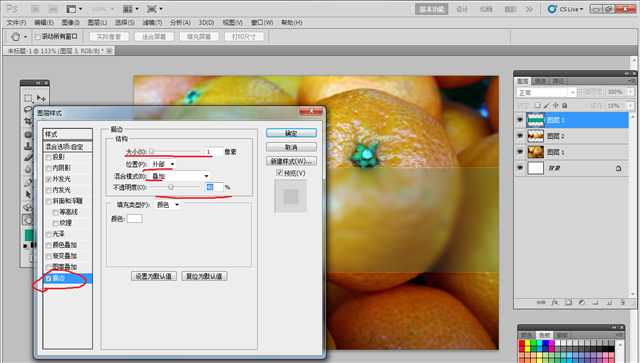Open the arrange documents icon in application bar
This screenshot has width=640, height=363.
coord(128,9)
